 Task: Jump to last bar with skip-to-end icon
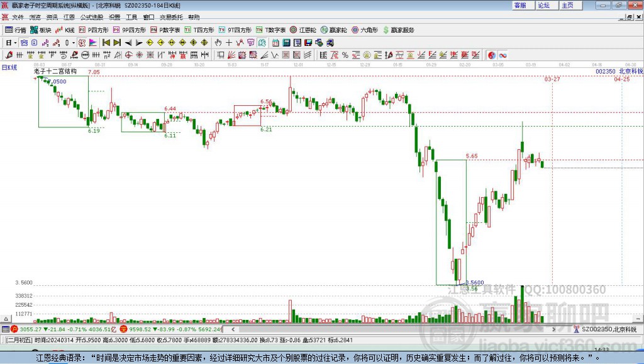(117, 43)
